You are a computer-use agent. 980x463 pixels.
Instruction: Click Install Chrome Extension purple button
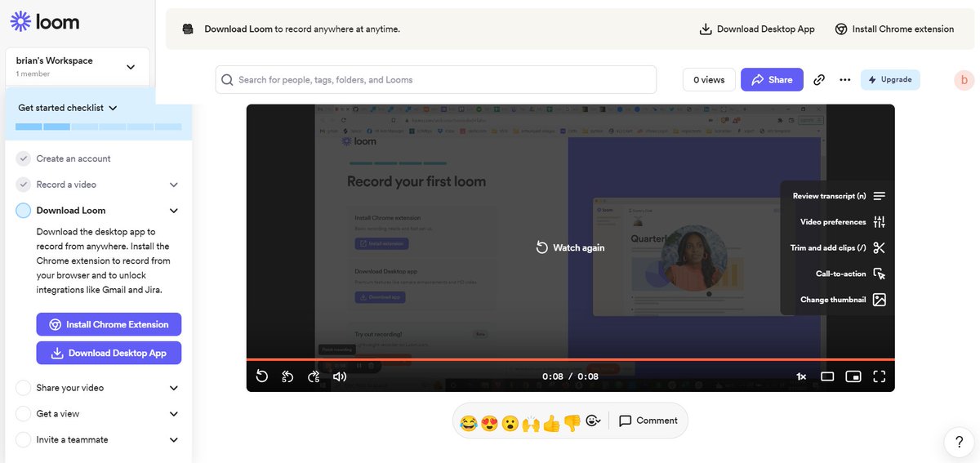pos(109,324)
